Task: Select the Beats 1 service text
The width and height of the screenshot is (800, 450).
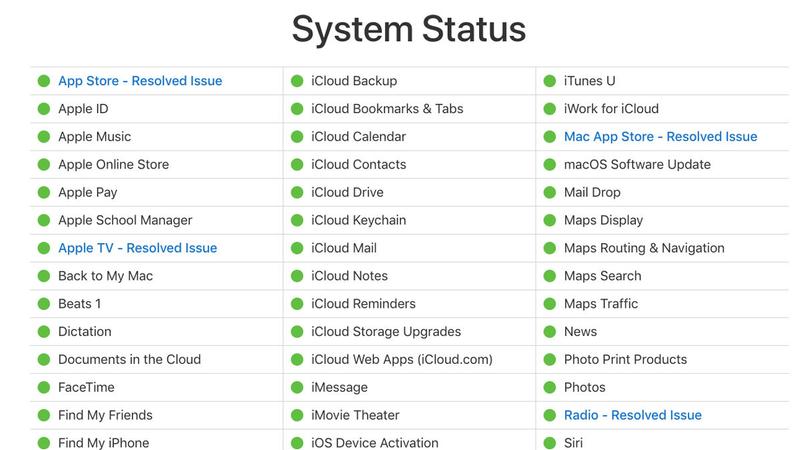Action: point(80,304)
